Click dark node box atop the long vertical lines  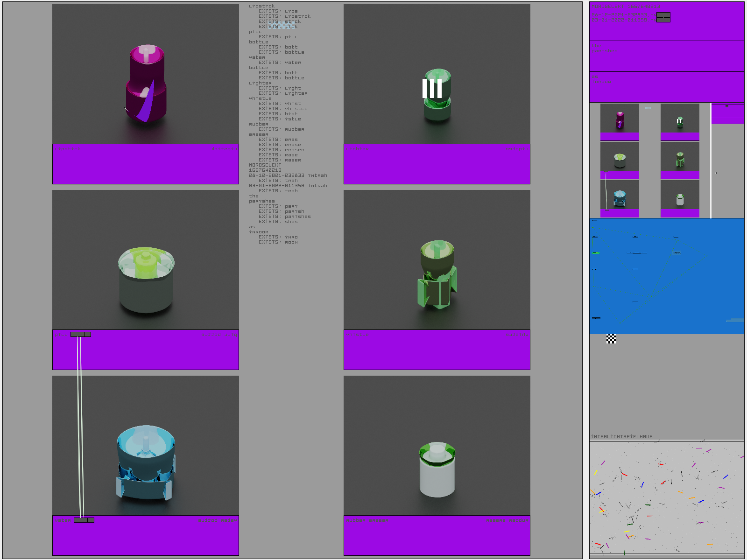click(x=81, y=334)
